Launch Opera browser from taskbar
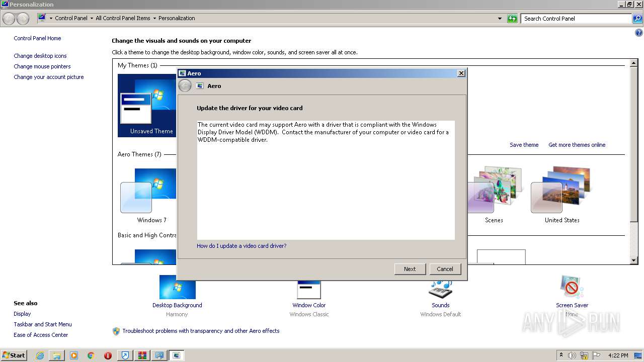The height and width of the screenshot is (362, 644). point(108,355)
